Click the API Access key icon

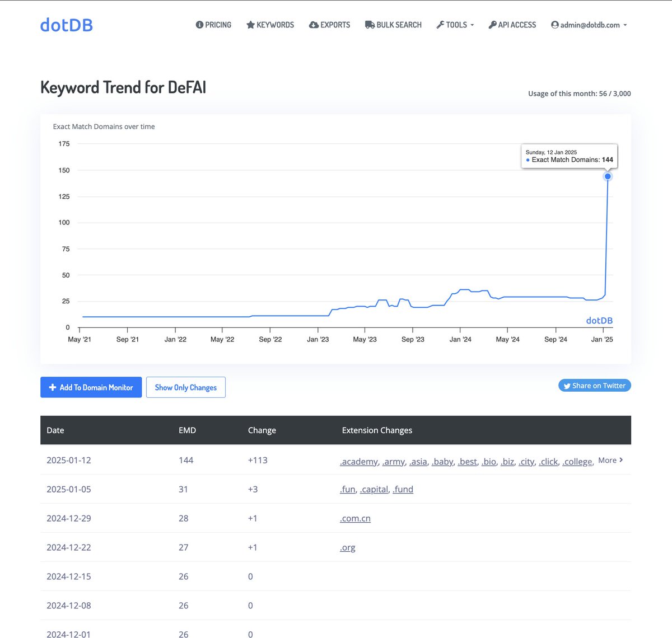click(492, 25)
